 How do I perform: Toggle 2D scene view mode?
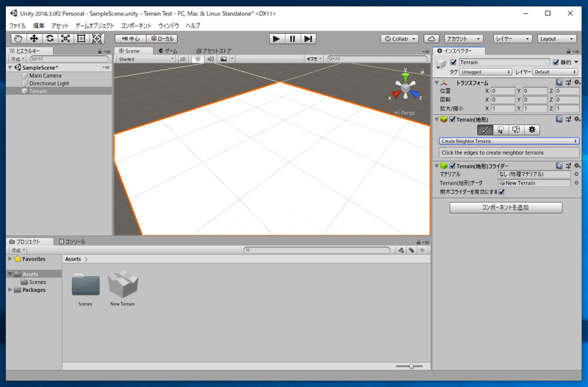(x=182, y=59)
